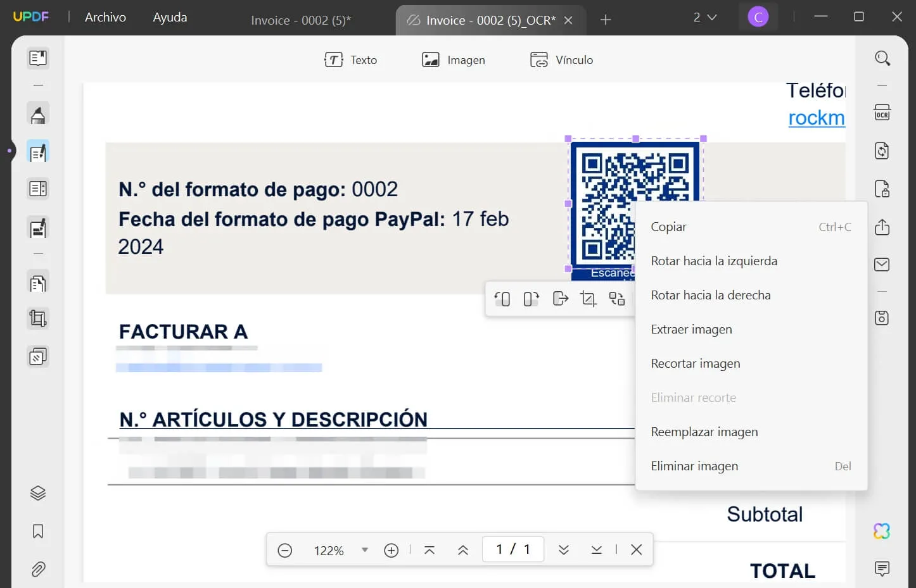The width and height of the screenshot is (916, 588).
Task: Choose Eliminar imagen from context menu
Action: pos(751,466)
